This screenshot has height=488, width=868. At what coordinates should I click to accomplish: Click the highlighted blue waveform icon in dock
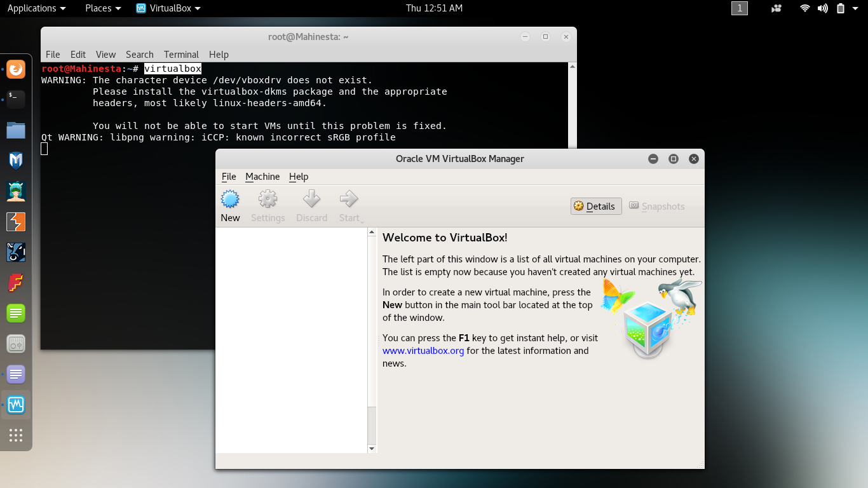tap(16, 404)
